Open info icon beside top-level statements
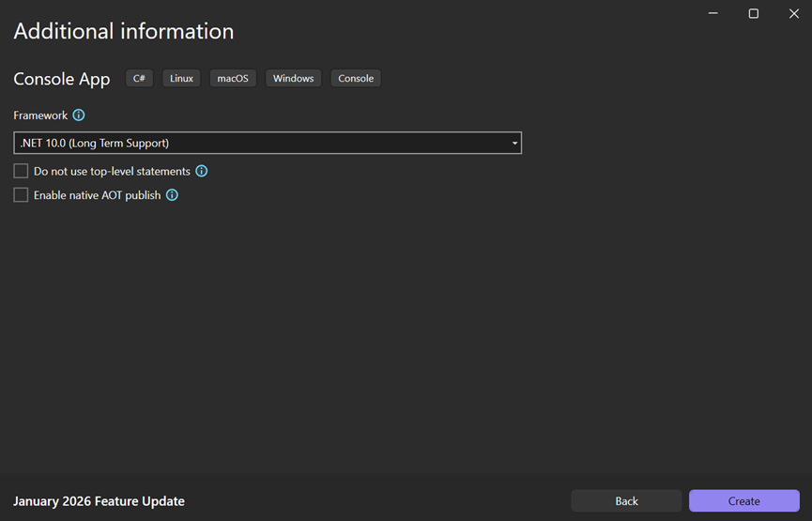This screenshot has height=521, width=812. pos(202,171)
